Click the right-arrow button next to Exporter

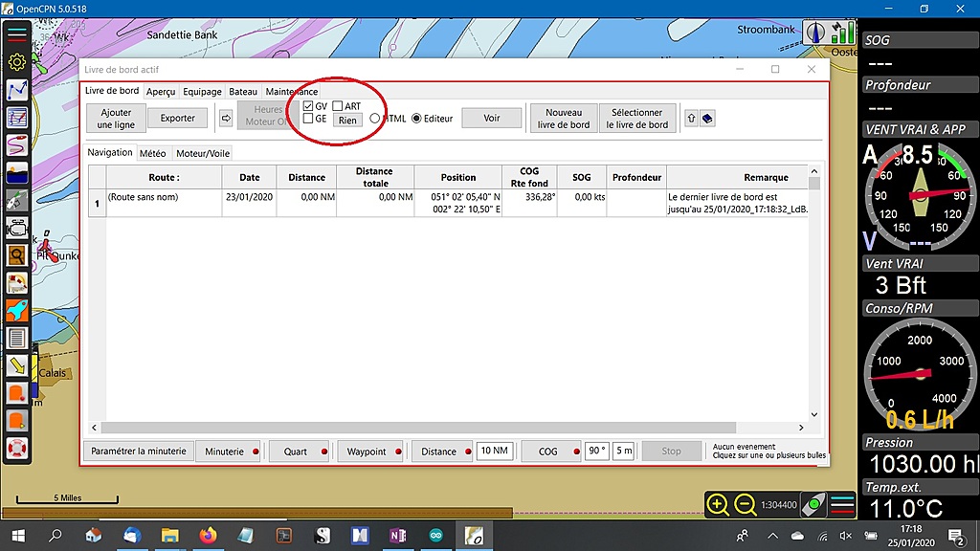tap(226, 118)
